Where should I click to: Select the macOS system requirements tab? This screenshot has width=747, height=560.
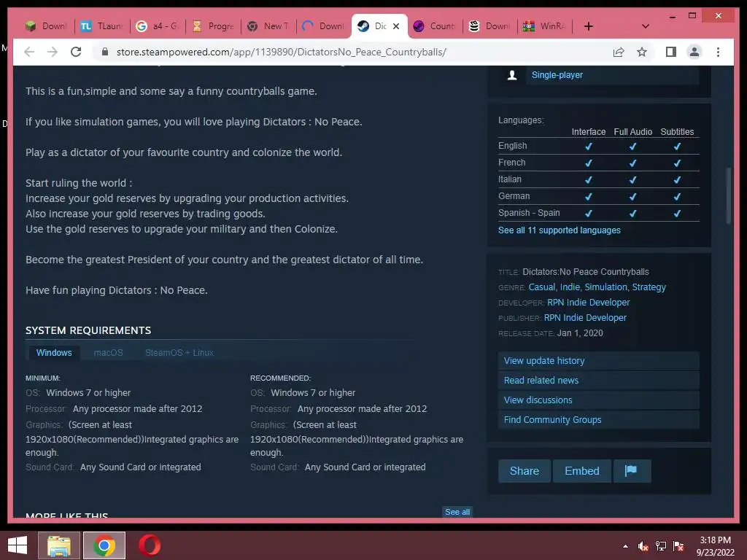pyautogui.click(x=108, y=353)
